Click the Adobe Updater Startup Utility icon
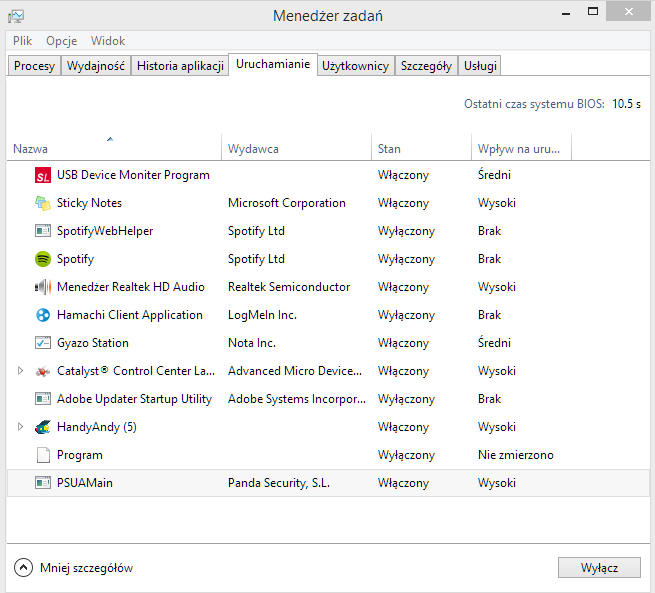 (x=43, y=399)
